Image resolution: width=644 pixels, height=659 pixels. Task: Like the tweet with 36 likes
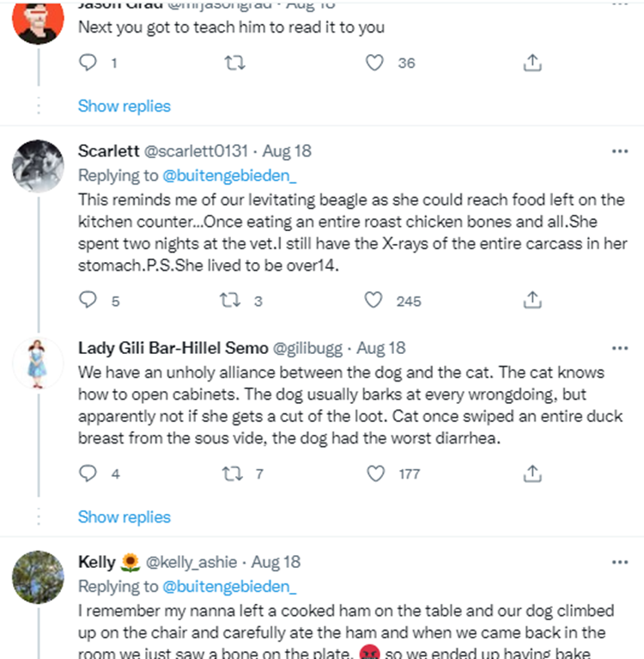374,63
